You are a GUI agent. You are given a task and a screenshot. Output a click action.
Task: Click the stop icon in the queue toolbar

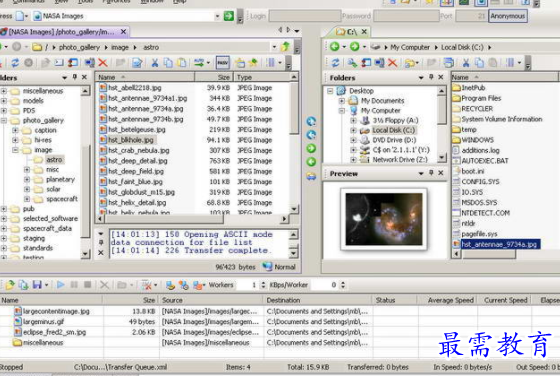click(87, 285)
